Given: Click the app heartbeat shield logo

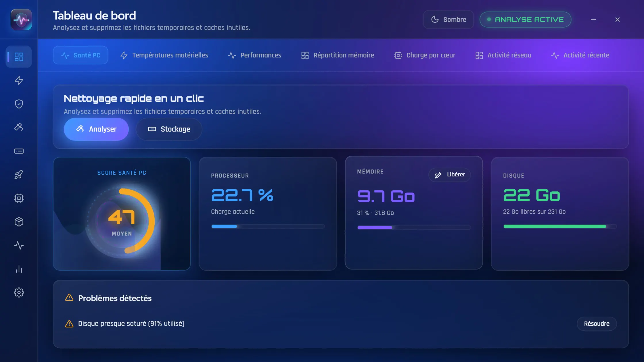Looking at the screenshot, I should click(x=21, y=20).
